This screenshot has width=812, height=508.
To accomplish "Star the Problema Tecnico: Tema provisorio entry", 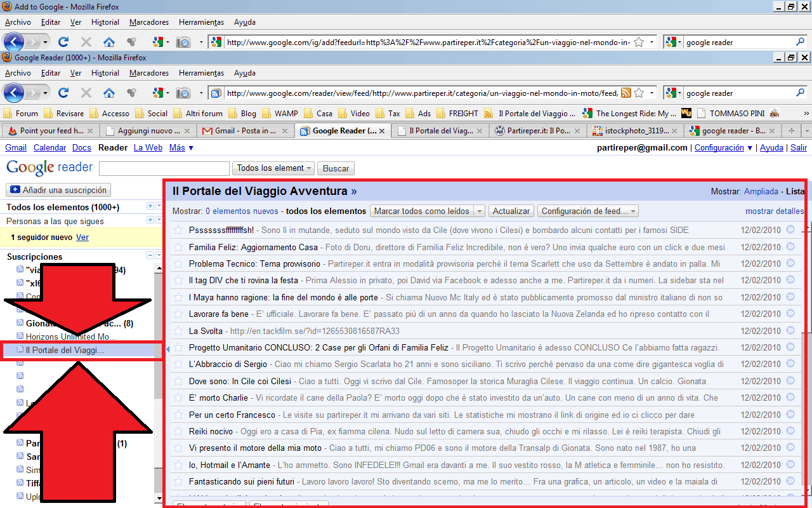I will 178,264.
